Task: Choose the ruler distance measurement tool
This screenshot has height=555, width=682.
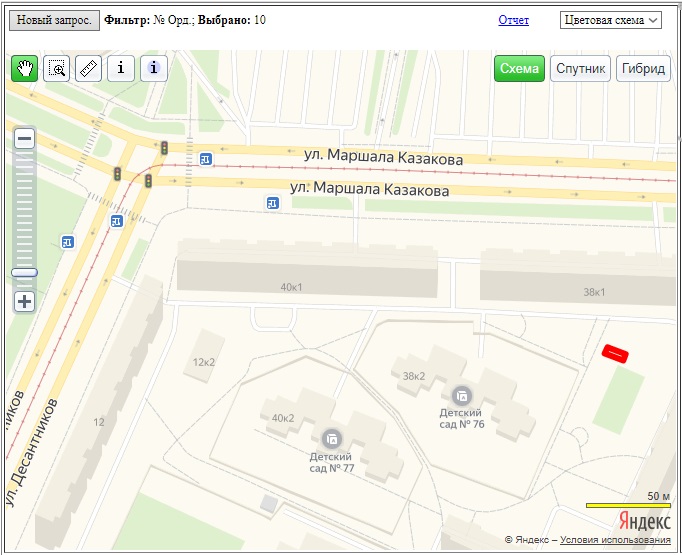Action: [89, 68]
